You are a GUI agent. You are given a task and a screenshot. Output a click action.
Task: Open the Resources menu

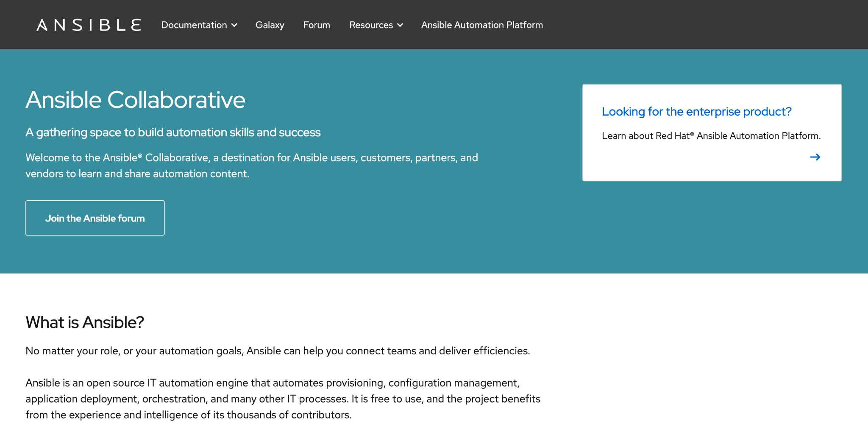(x=376, y=25)
